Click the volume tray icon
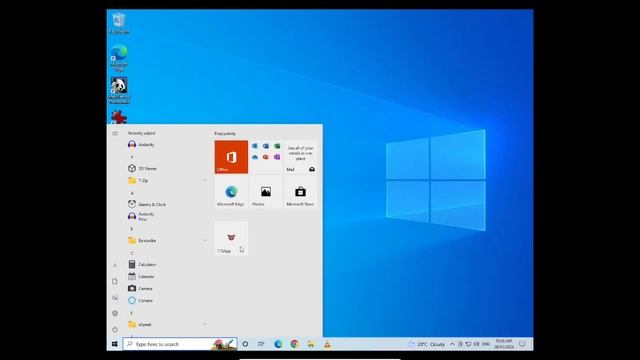The height and width of the screenshot is (360, 640). [476, 344]
